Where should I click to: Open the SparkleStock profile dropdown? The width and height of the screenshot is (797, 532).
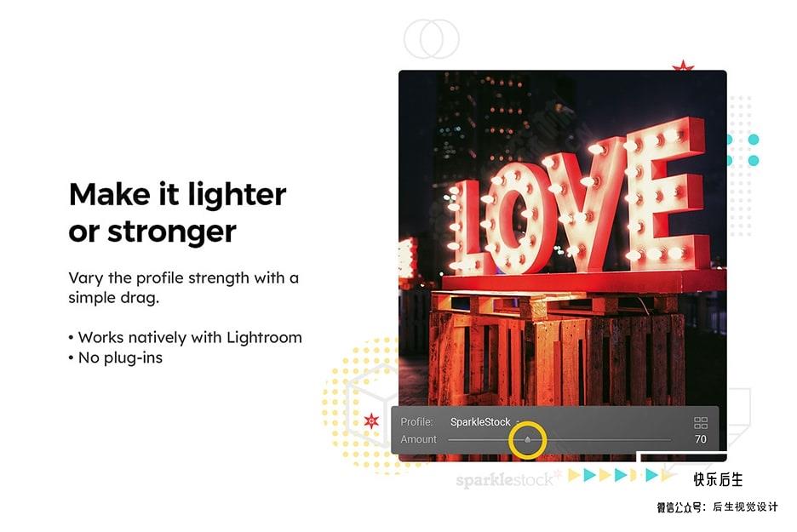point(484,421)
